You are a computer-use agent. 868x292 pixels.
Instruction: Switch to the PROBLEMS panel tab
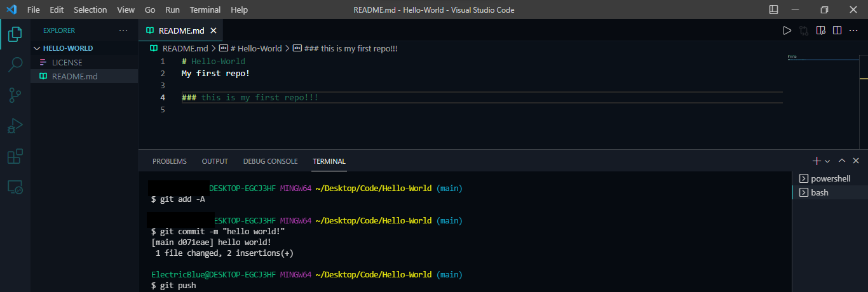coord(170,161)
